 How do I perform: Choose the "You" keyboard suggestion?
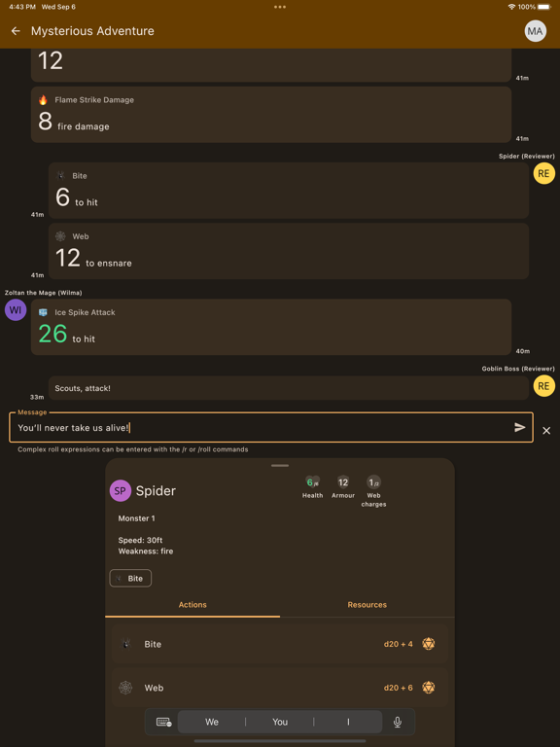pos(280,723)
